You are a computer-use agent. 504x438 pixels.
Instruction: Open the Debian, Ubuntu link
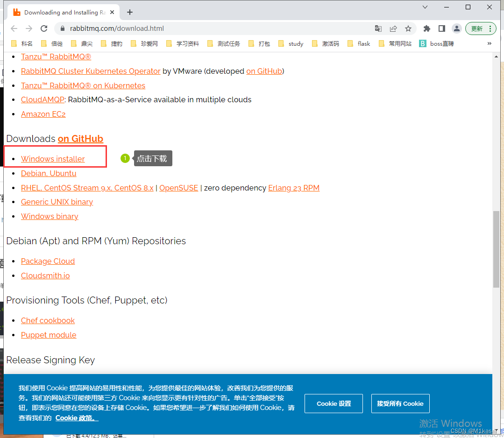pyautogui.click(x=49, y=173)
